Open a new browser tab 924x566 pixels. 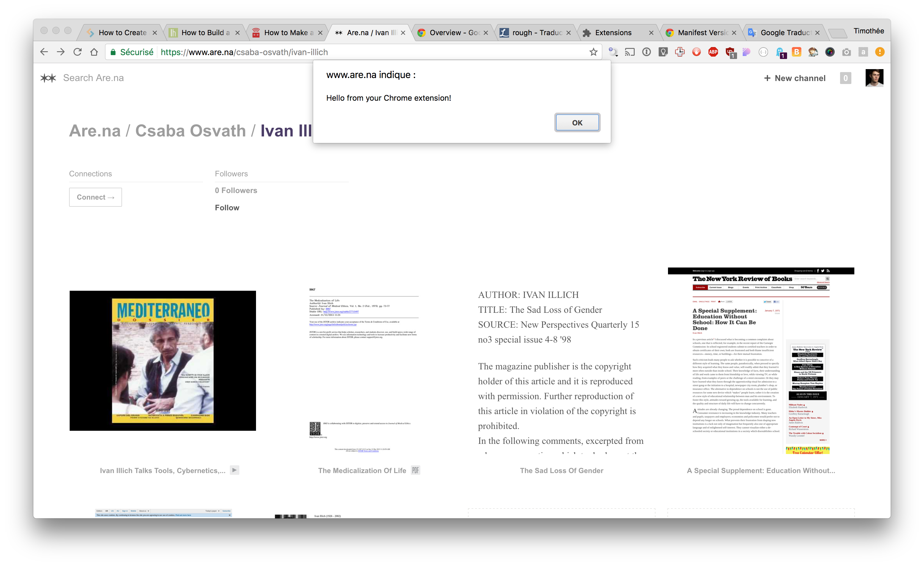838,33
